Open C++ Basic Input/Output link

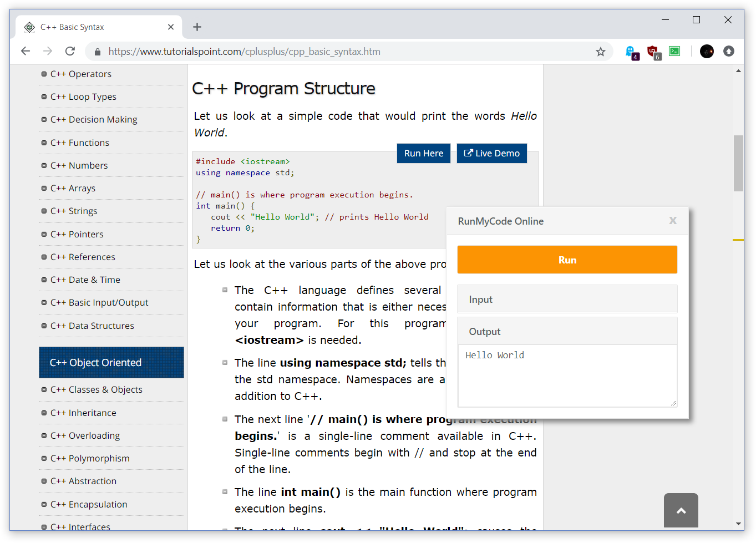tap(99, 302)
